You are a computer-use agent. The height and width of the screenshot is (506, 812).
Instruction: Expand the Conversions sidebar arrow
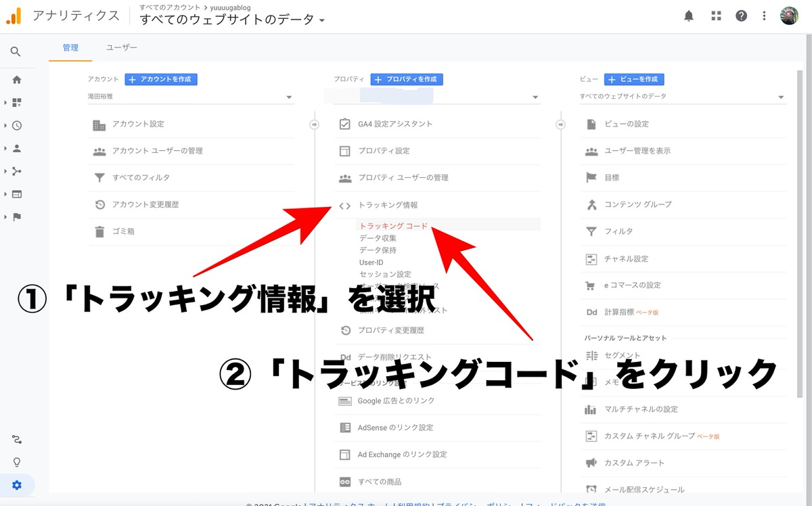(x=5, y=217)
